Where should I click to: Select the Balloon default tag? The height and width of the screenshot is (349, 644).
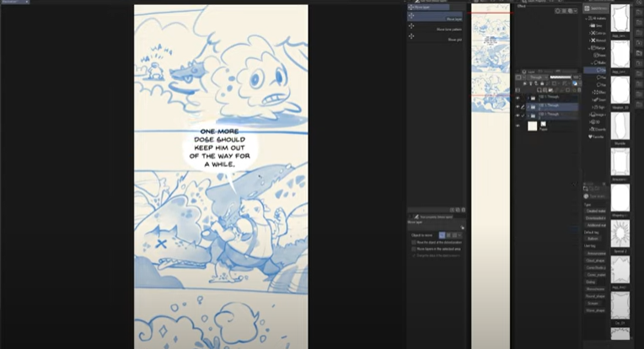coord(593,239)
